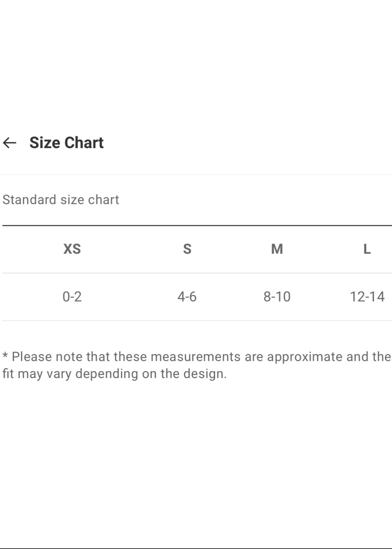This screenshot has width=392, height=549.
Task: Click 'fit may vary depending on the design'
Action: click(114, 374)
